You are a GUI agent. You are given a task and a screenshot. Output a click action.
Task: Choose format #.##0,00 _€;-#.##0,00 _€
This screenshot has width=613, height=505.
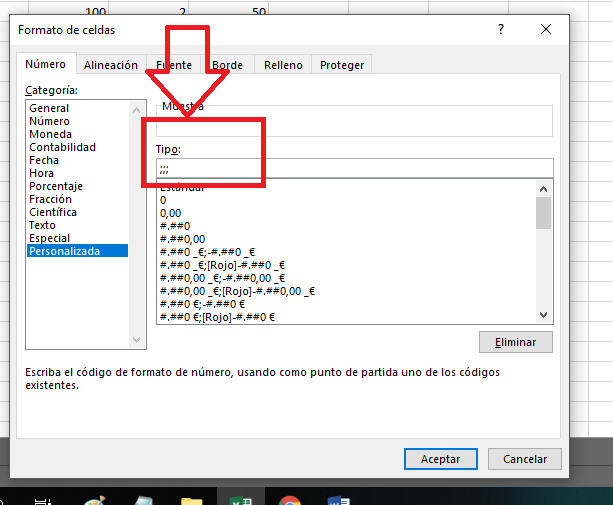click(x=346, y=278)
